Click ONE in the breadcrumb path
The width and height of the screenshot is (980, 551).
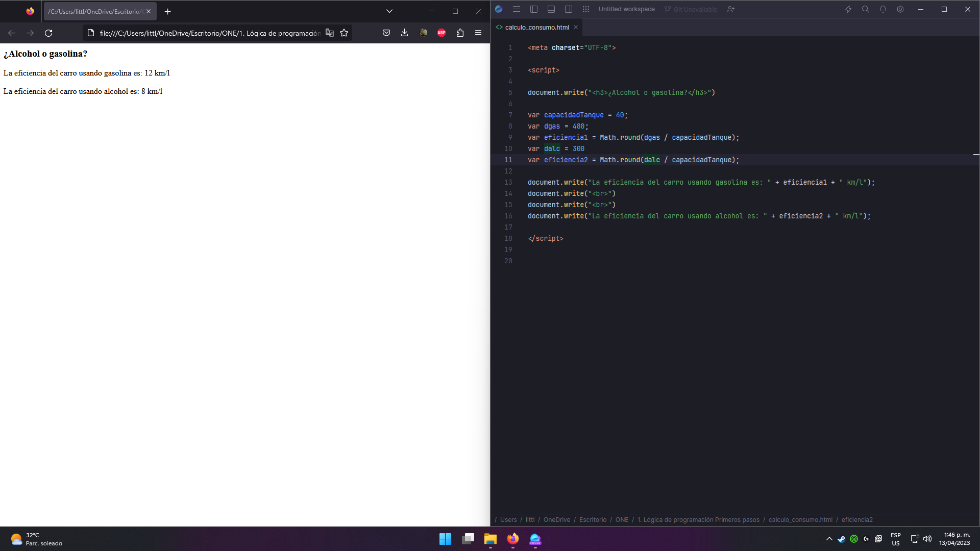click(x=622, y=520)
